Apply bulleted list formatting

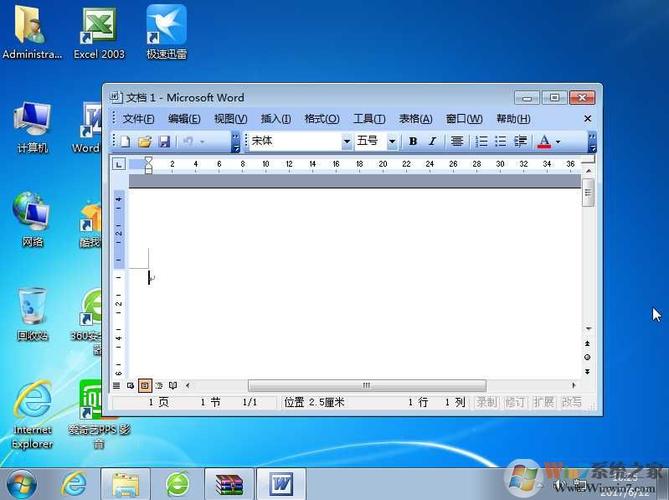[500, 141]
